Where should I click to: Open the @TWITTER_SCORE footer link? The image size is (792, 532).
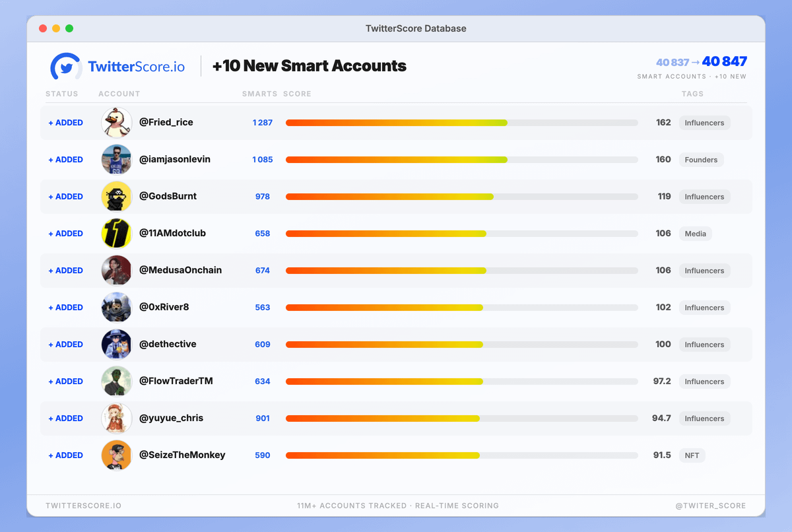pyautogui.click(x=711, y=506)
